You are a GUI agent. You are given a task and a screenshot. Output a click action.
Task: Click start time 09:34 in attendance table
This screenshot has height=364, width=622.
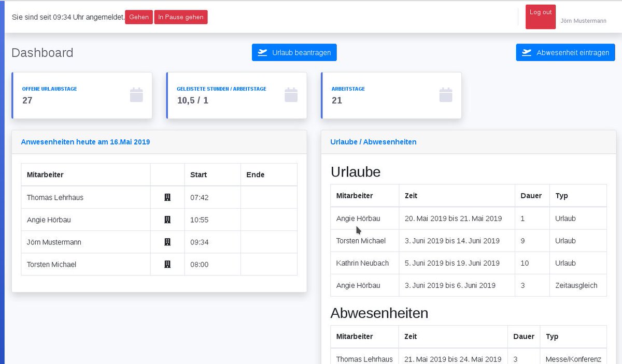tap(199, 242)
